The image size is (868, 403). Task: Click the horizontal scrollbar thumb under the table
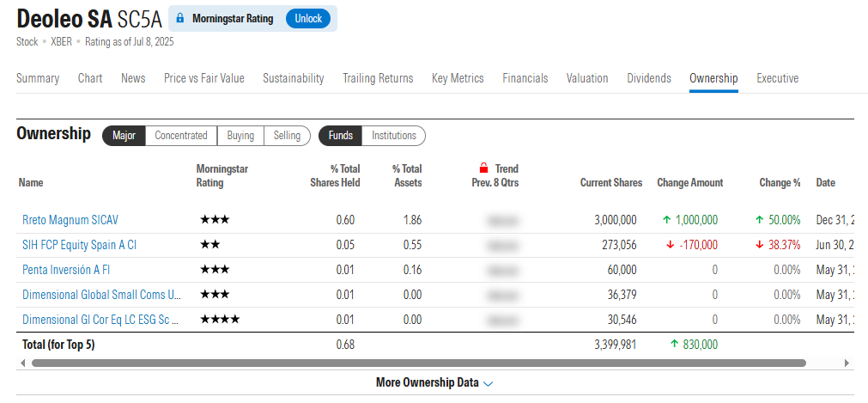coord(418,363)
